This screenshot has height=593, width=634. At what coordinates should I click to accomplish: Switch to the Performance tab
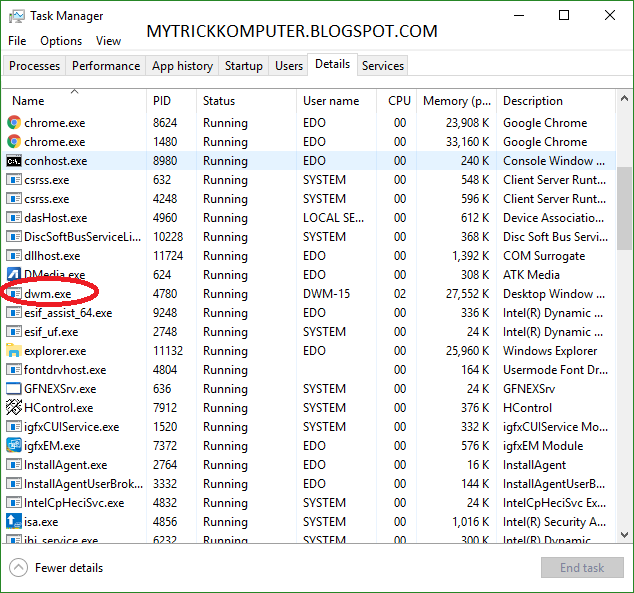pos(106,65)
